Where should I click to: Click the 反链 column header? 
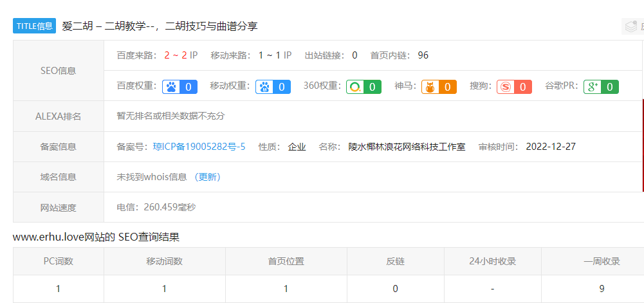pos(395,261)
